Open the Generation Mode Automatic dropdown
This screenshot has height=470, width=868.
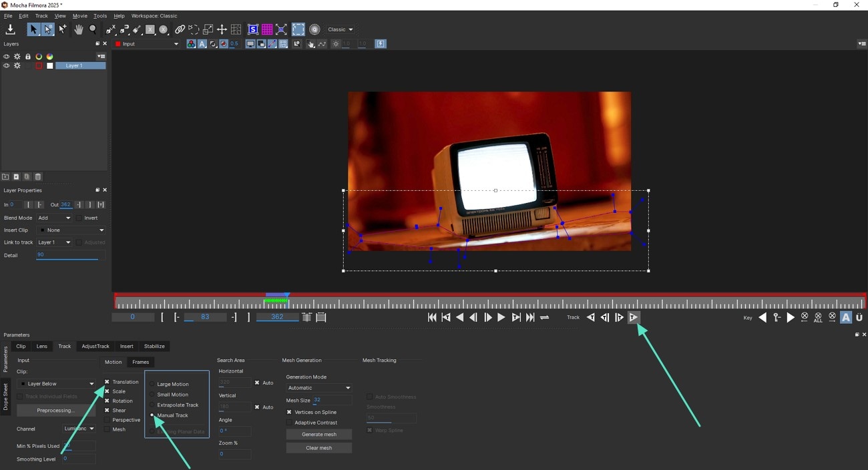(319, 388)
